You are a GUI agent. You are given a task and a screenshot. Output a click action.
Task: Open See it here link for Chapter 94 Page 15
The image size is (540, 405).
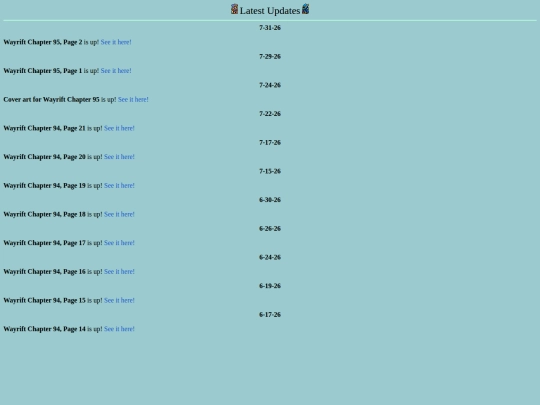pyautogui.click(x=119, y=300)
